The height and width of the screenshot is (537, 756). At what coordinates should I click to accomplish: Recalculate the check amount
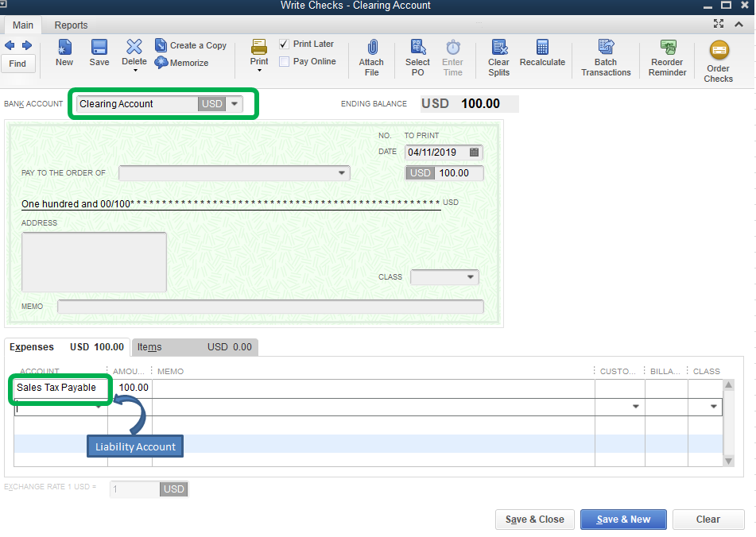tap(542, 53)
